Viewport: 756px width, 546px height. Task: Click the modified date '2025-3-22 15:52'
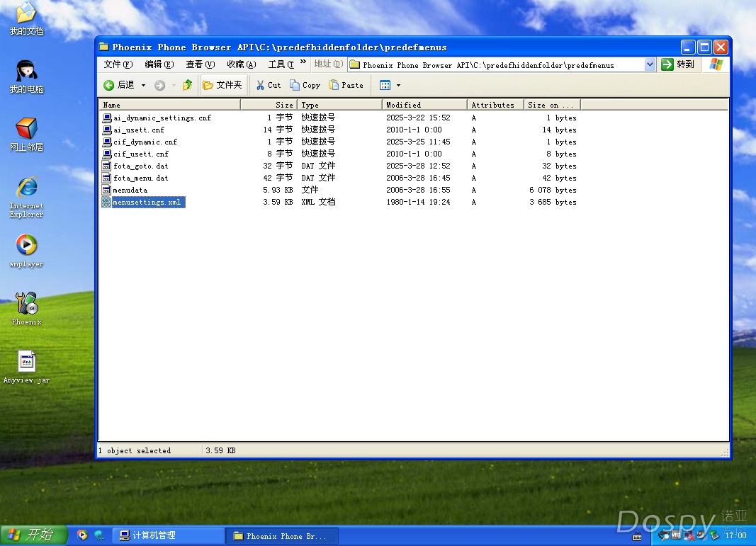tap(418, 118)
